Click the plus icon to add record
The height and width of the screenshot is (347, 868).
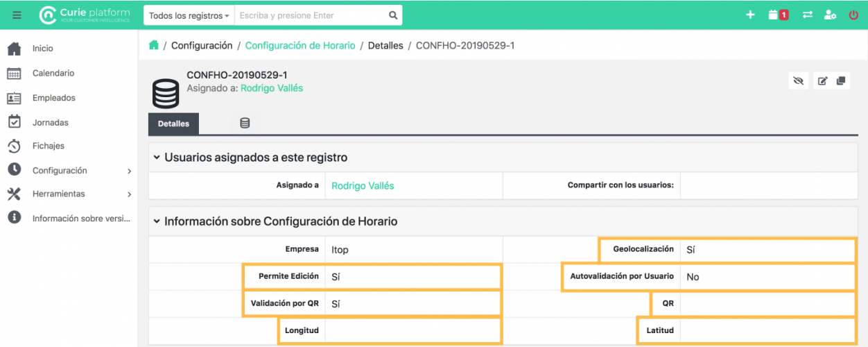pos(750,15)
